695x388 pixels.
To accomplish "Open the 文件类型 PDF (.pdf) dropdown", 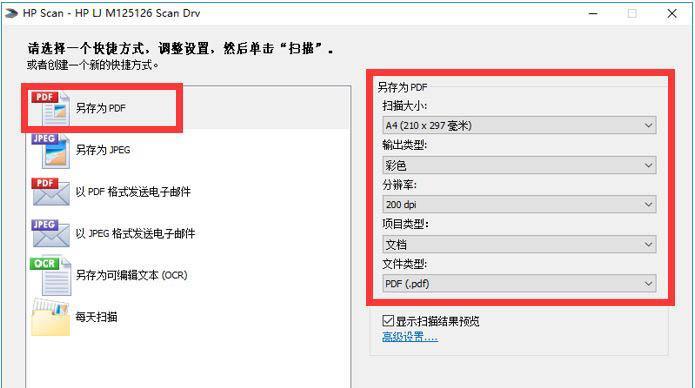I will (x=519, y=283).
